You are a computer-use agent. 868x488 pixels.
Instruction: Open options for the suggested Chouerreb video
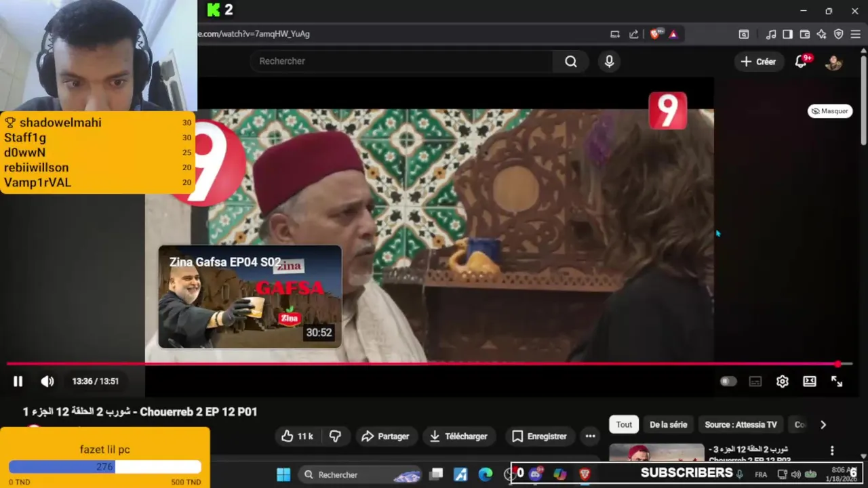(x=832, y=451)
